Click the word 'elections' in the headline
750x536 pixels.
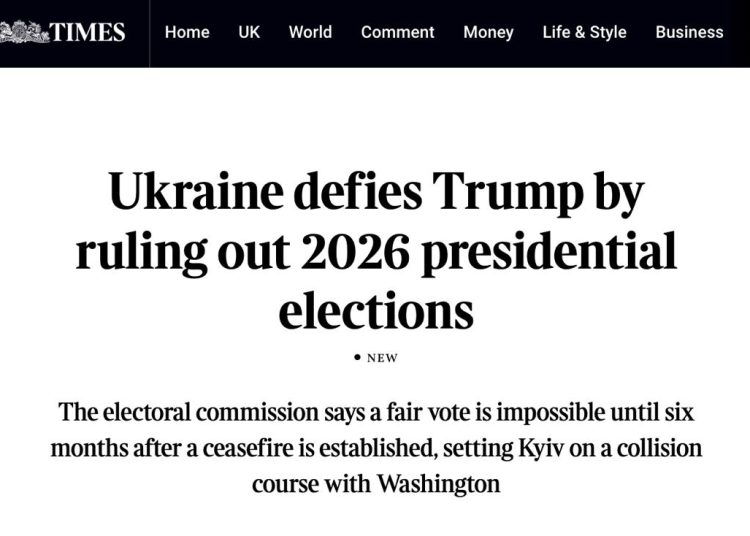[x=375, y=310]
